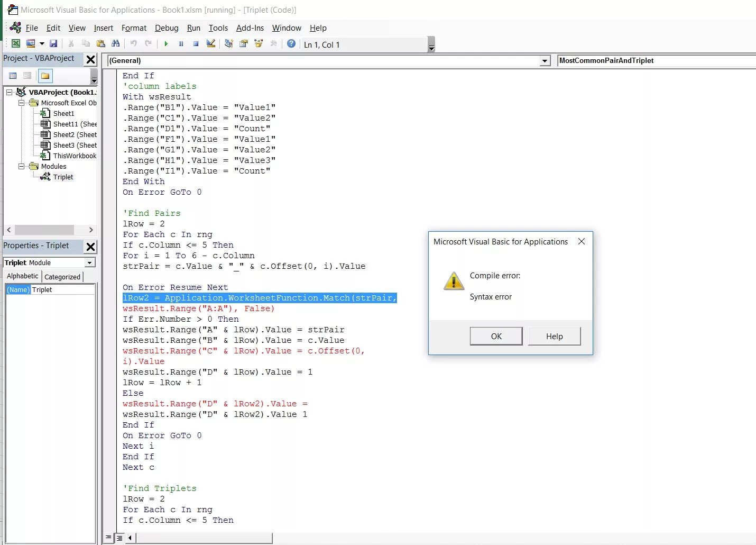756x545 pixels.
Task: Click the code window horizontal scroll left arrow
Action: point(130,538)
